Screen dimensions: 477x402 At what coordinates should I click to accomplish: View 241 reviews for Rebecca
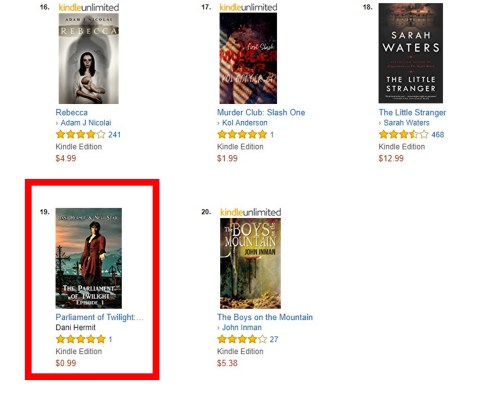coord(114,135)
